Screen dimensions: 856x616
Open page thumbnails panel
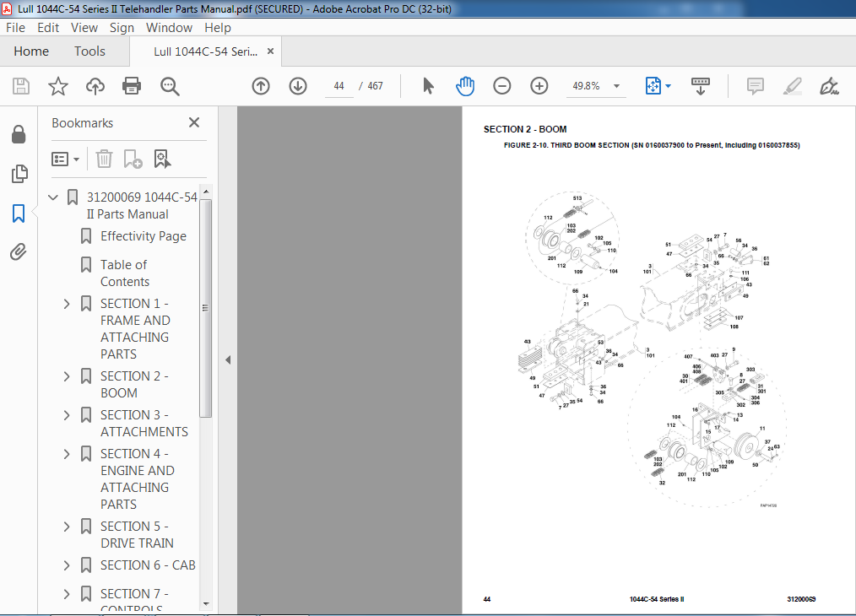click(x=19, y=174)
